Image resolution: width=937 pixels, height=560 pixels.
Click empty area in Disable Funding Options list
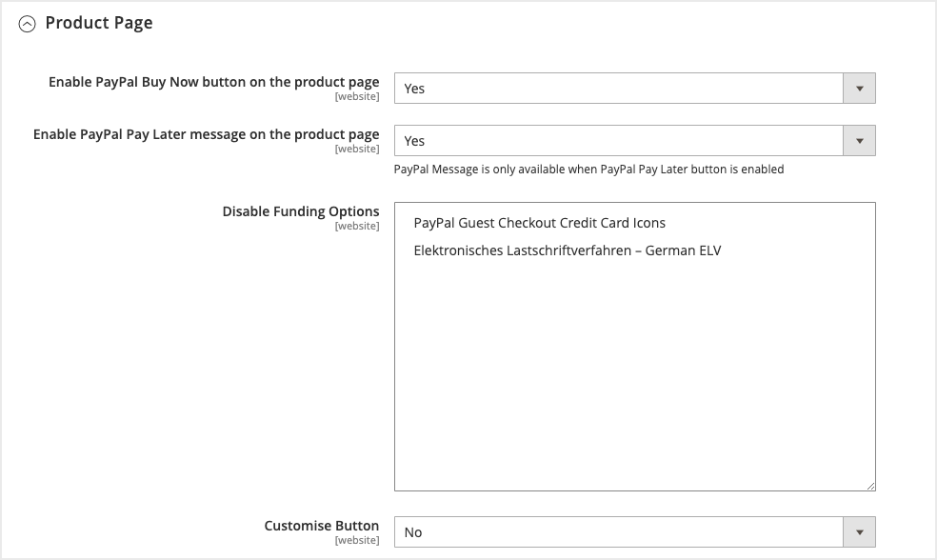pyautogui.click(x=634, y=381)
